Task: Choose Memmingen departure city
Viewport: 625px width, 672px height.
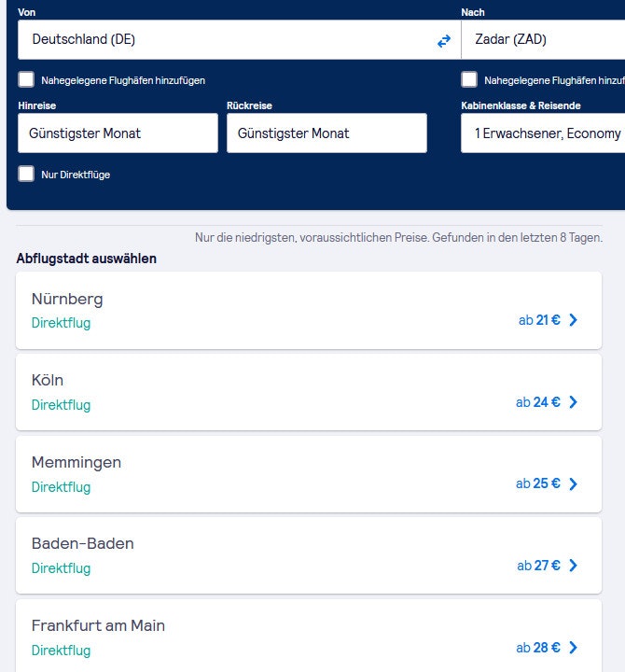Action: coord(76,463)
